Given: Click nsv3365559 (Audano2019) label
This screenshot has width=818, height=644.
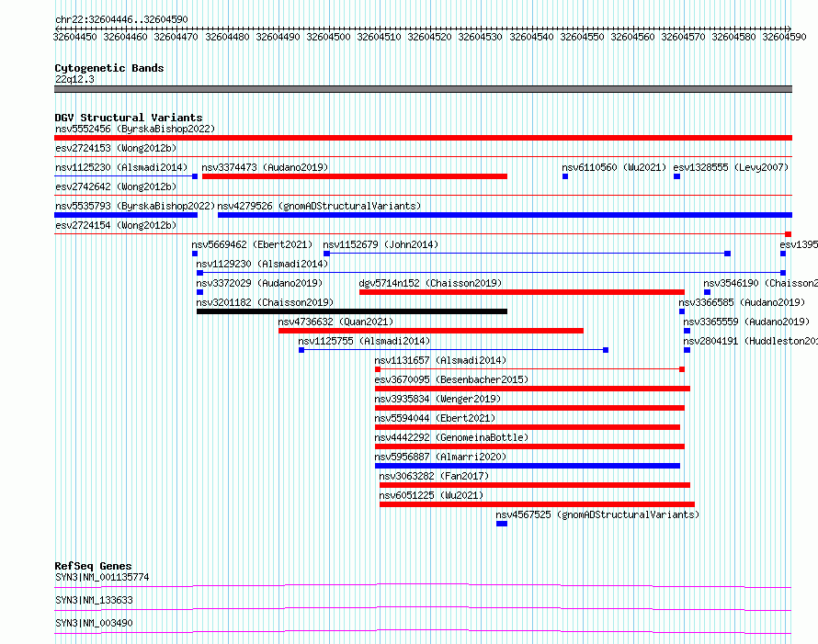Looking at the screenshot, I should point(746,322).
